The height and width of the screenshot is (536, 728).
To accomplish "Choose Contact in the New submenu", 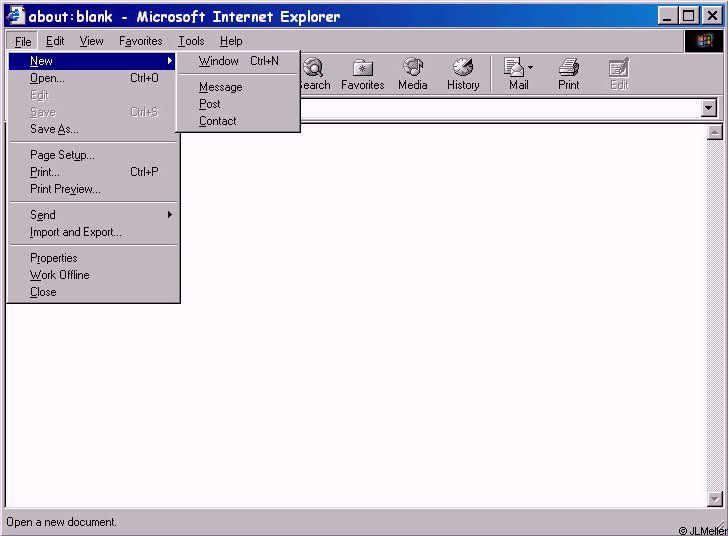I will click(238, 121).
